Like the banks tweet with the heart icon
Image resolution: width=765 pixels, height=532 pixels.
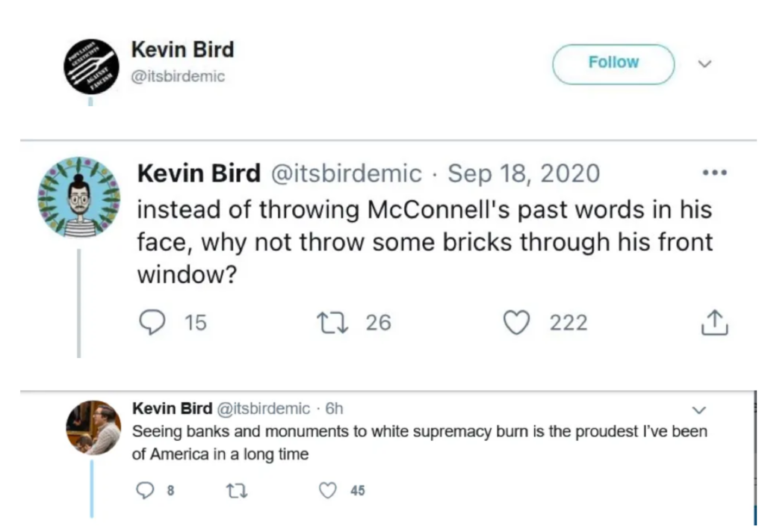[x=327, y=490]
